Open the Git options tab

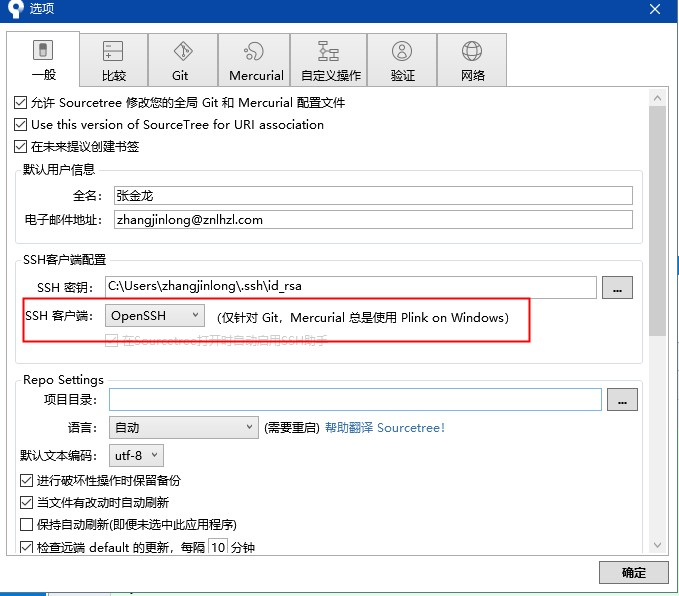click(x=183, y=60)
